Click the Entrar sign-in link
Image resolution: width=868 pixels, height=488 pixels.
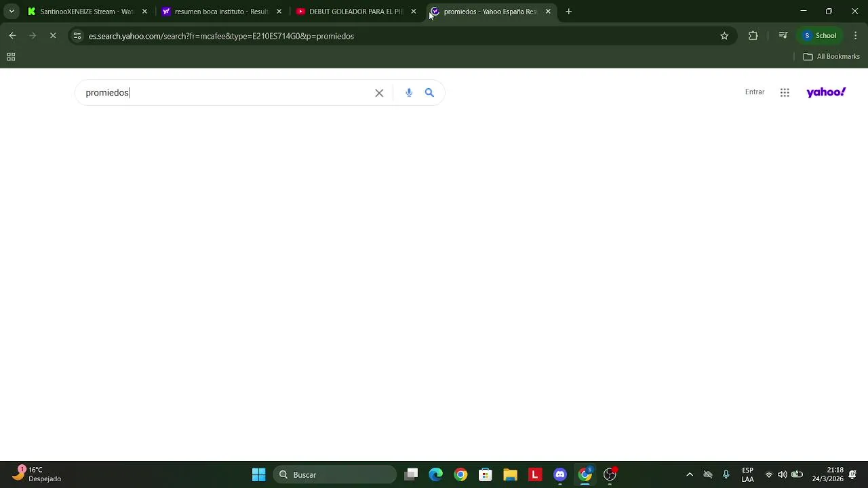tap(755, 92)
